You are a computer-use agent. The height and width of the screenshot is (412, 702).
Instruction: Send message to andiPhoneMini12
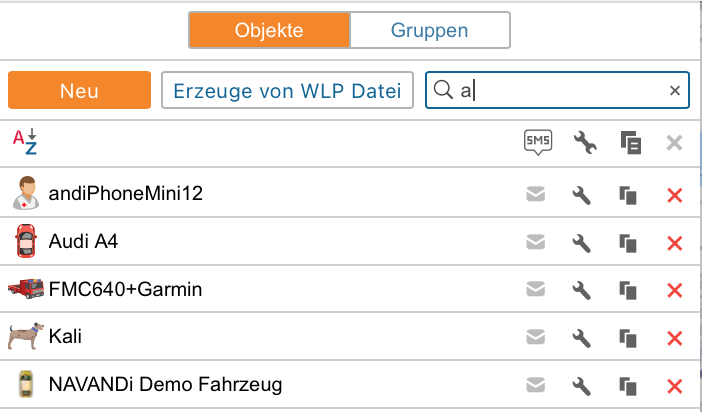point(536,195)
